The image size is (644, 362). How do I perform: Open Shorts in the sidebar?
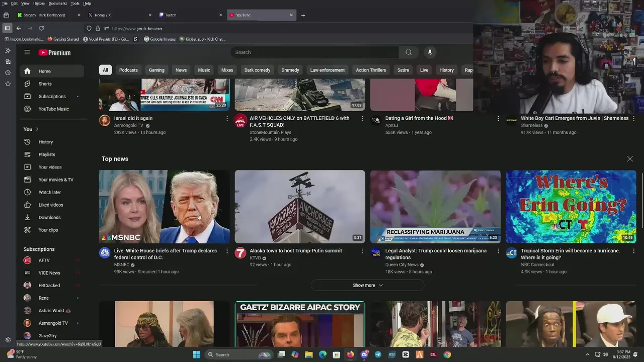[x=52, y=84]
